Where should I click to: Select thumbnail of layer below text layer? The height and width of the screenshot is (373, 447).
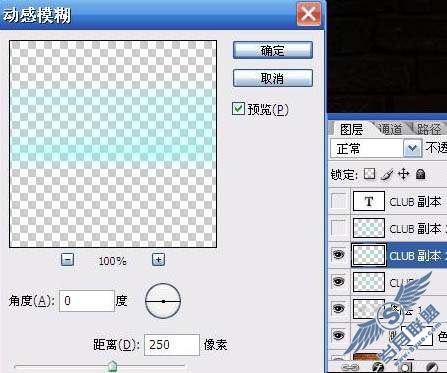[x=369, y=228]
